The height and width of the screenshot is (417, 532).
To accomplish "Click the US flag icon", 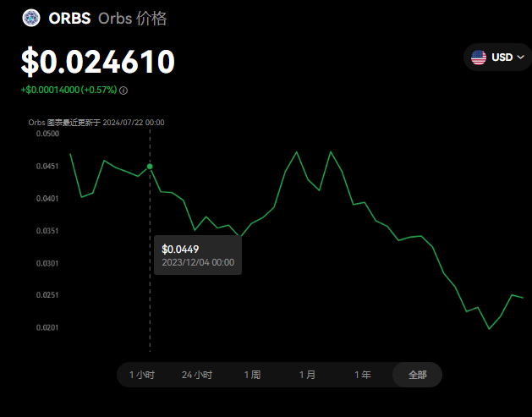I will coord(479,58).
